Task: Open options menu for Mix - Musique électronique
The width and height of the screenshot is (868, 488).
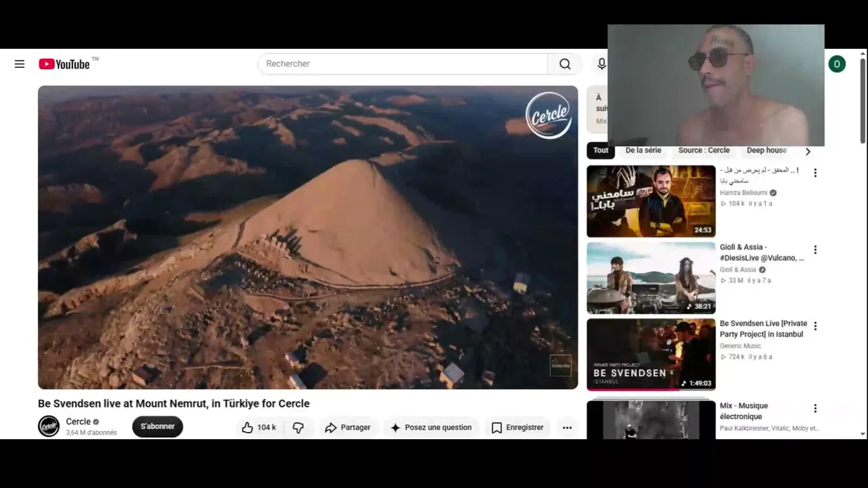Action: point(815,408)
